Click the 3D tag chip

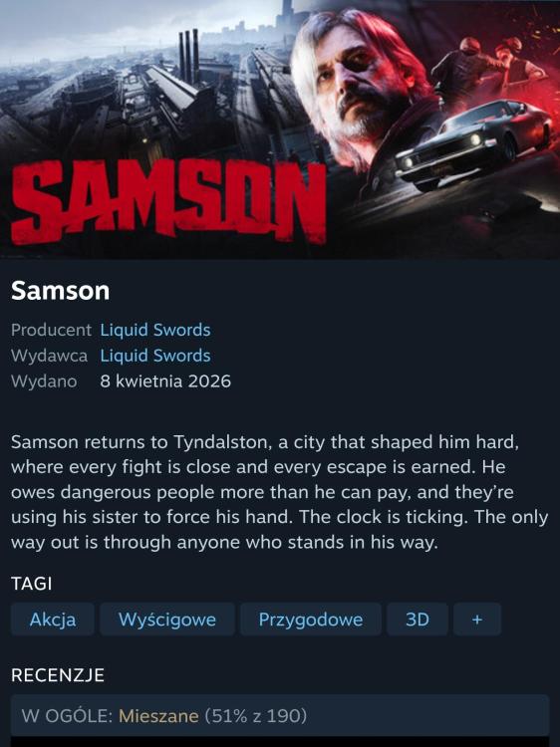[x=418, y=619]
